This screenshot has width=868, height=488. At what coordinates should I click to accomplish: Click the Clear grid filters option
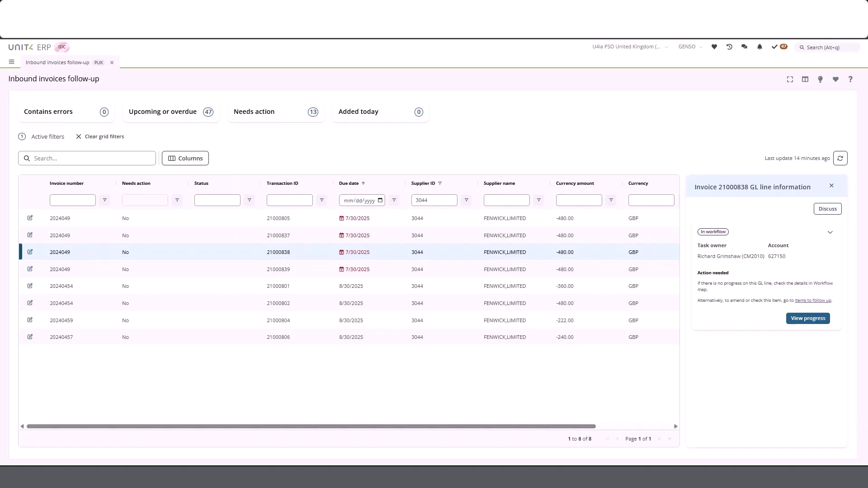click(104, 136)
